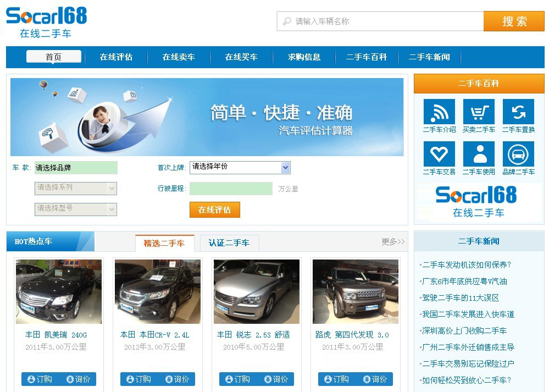The image size is (549, 392).
Task: Click the 请选择品牌 brand field
Action: (76, 168)
